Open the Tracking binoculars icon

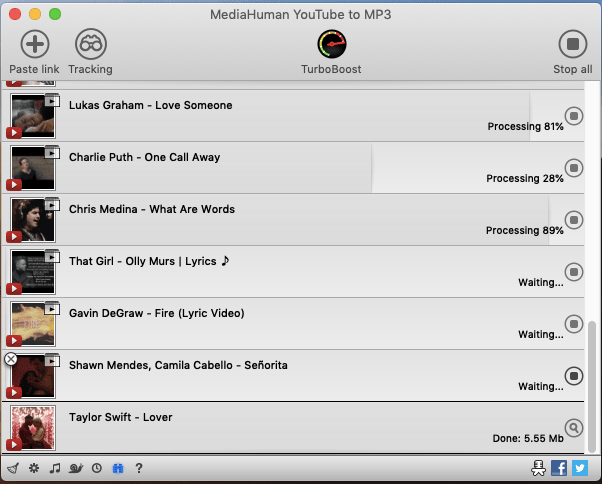[91, 44]
